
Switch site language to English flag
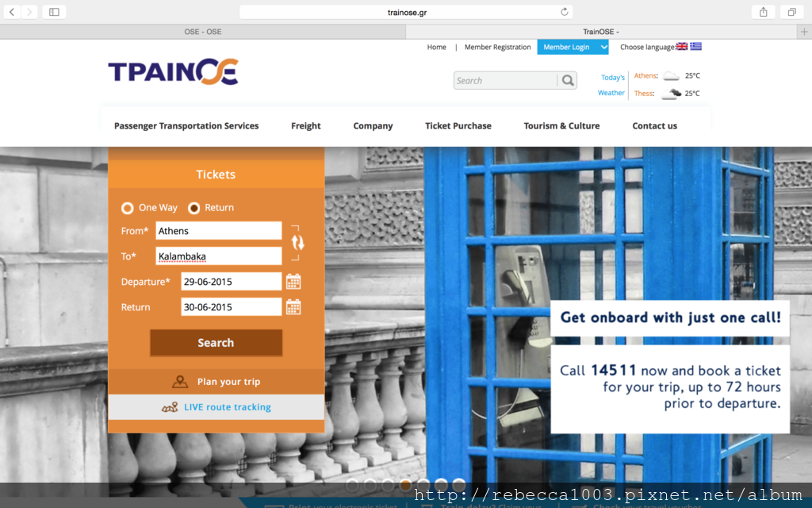pos(681,46)
